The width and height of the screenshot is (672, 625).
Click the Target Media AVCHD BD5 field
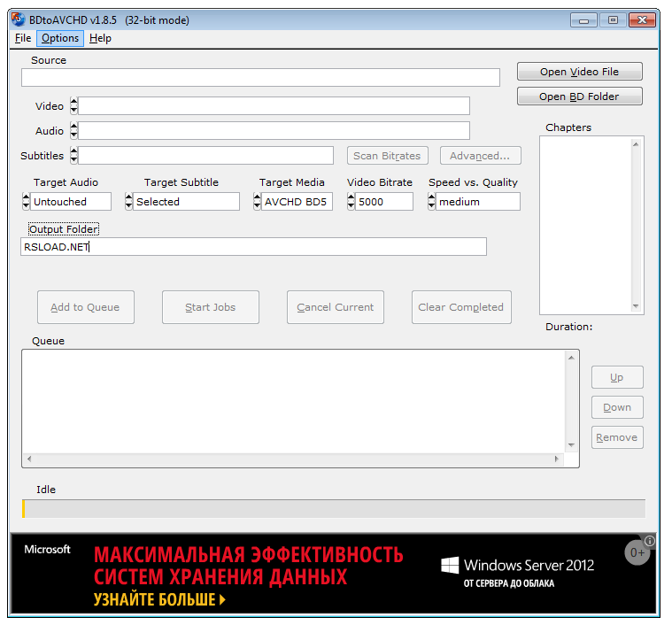297,201
